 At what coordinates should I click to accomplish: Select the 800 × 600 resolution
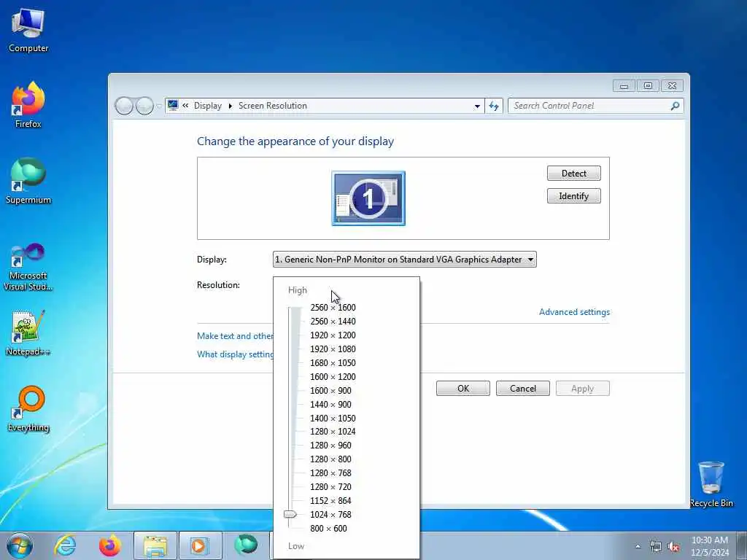tap(328, 528)
